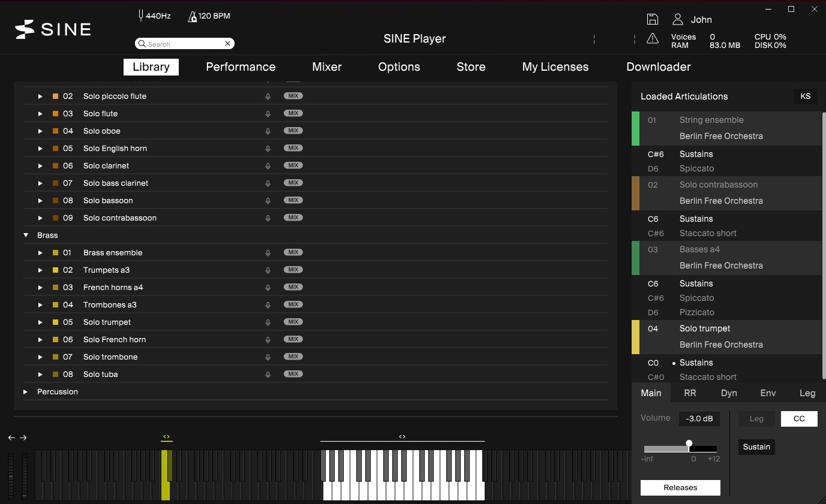Click the -3.0 dB volume value field
Screen dimensions: 826x504
click(x=699, y=419)
